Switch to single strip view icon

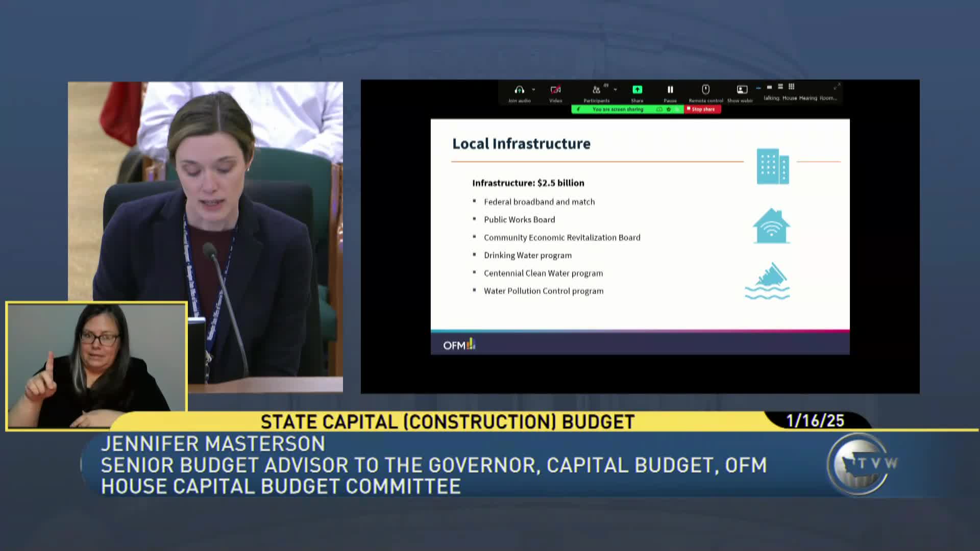(x=769, y=87)
